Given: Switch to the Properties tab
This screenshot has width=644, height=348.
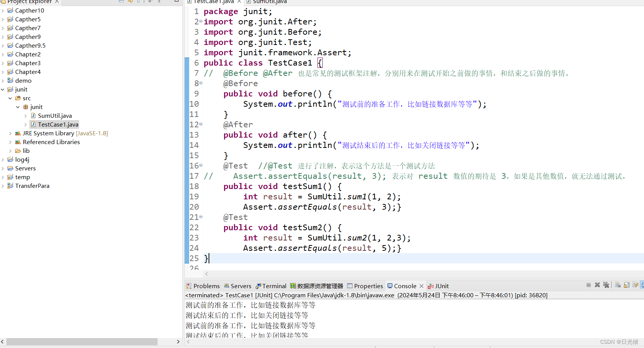Looking at the screenshot, I should point(365,286).
